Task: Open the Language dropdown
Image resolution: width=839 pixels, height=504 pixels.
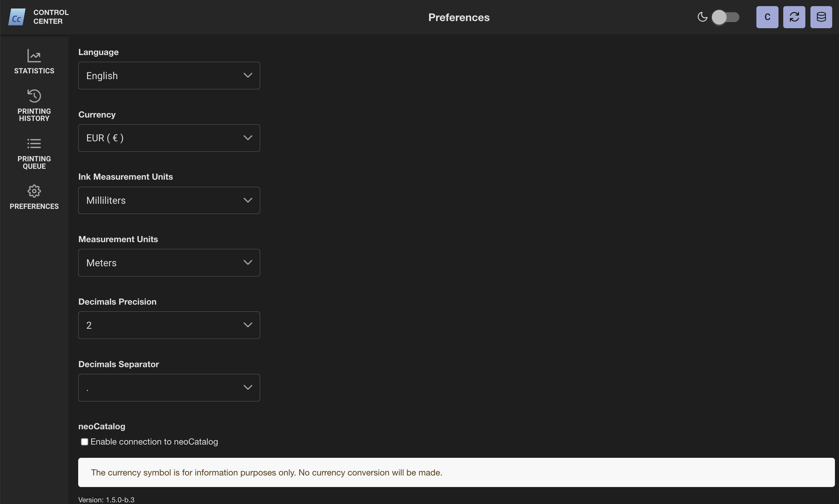Action: click(x=169, y=75)
